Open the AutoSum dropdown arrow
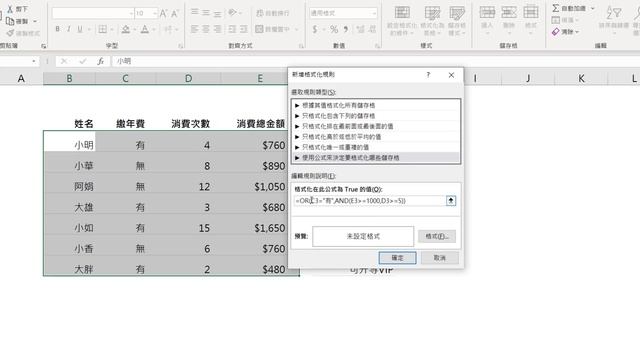Viewport: 640px width, 360px height. click(593, 8)
